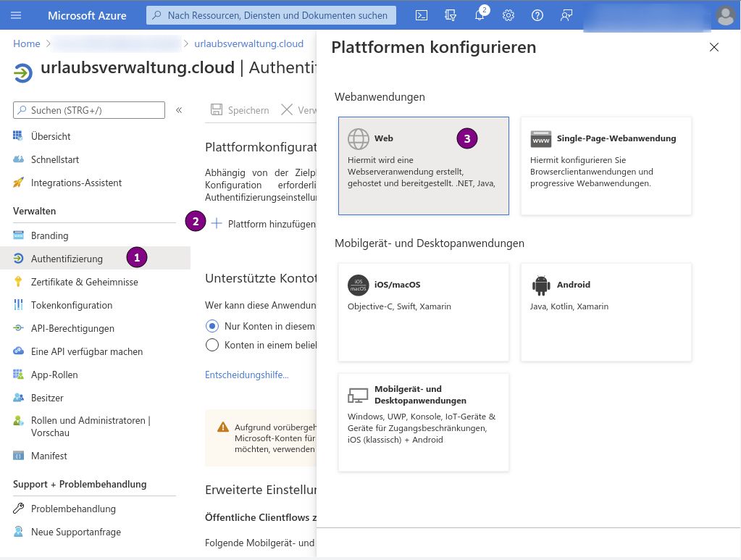The width and height of the screenshot is (741, 560).
Task: Open help question mark icon
Action: pyautogui.click(x=537, y=15)
